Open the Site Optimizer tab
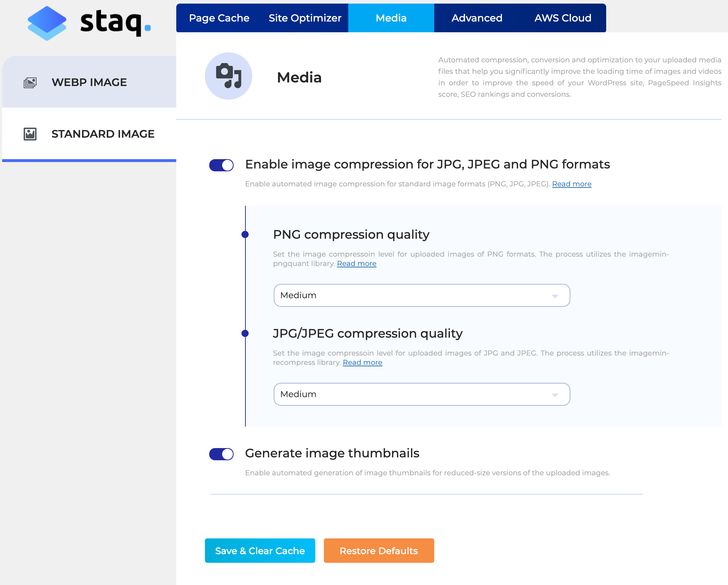 coord(305,18)
